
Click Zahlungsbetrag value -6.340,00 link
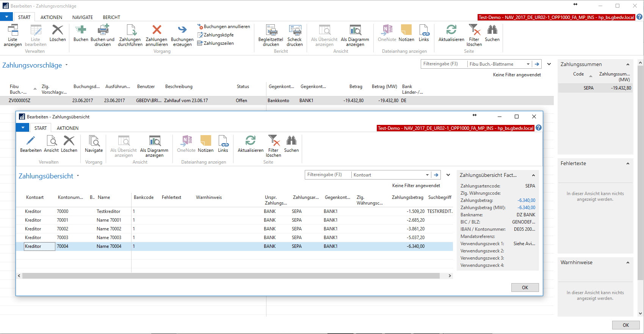526,200
